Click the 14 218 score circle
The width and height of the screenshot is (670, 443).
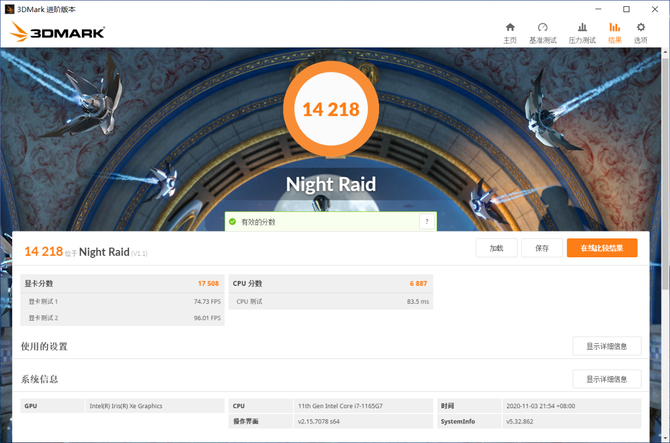click(322, 109)
